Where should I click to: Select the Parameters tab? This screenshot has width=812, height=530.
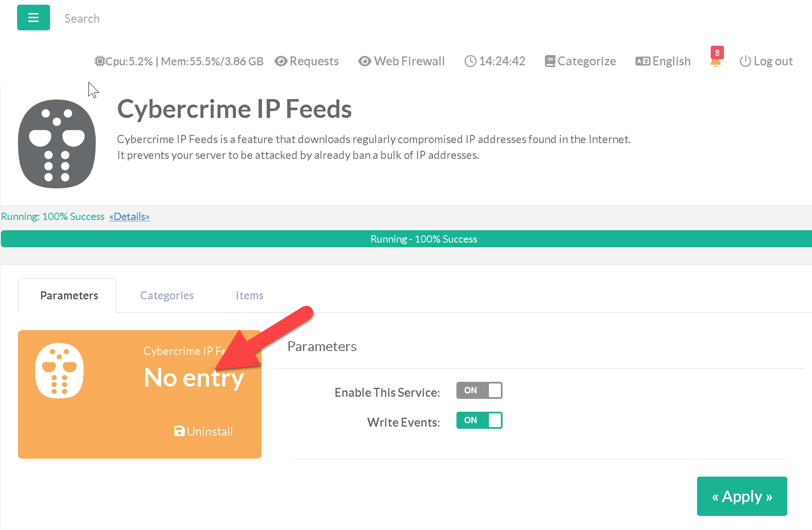pos(69,296)
